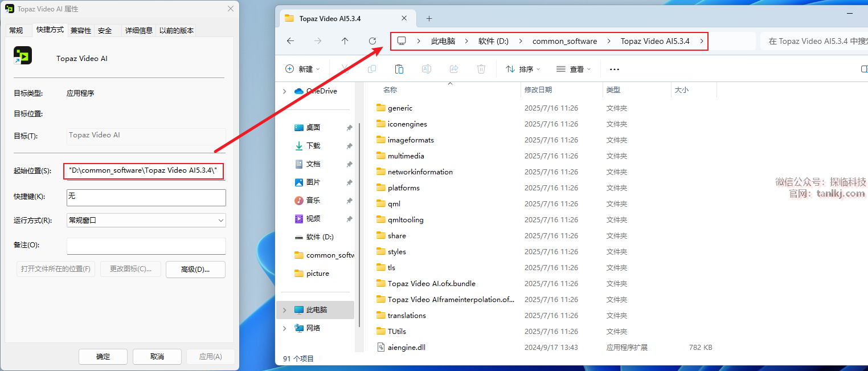868x371 pixels.
Task: Click the Explorer search box
Action: pos(814,41)
